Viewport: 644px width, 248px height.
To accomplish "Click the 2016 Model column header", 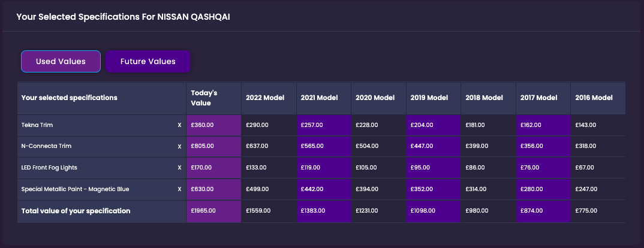I will (594, 98).
